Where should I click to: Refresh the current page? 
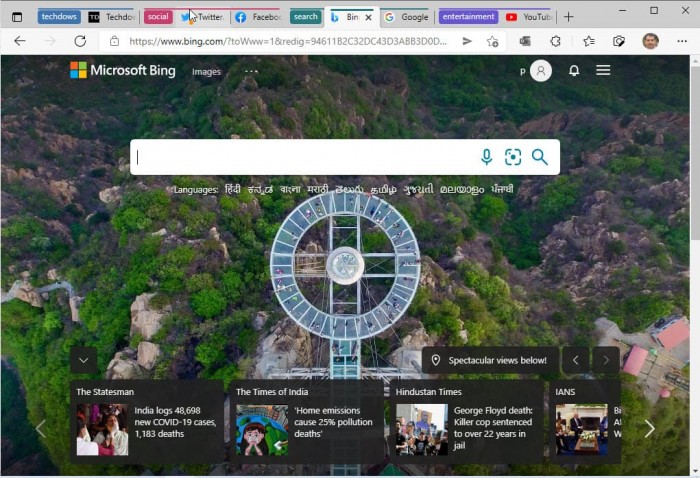(80, 41)
